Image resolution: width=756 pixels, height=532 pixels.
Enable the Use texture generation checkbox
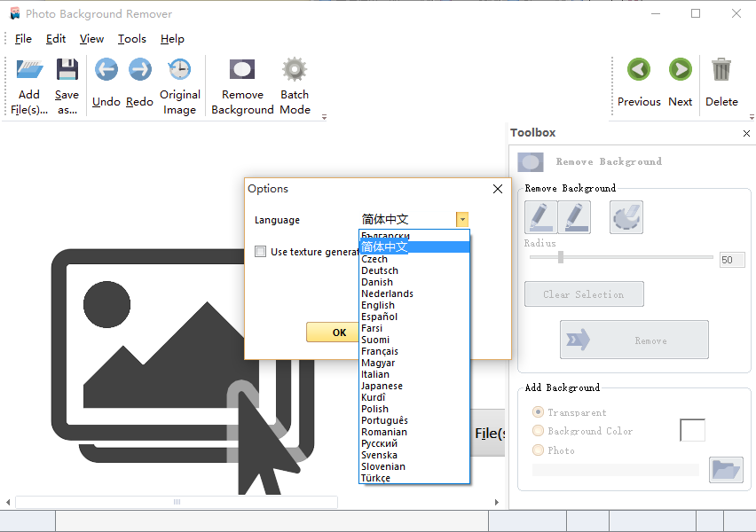click(261, 252)
